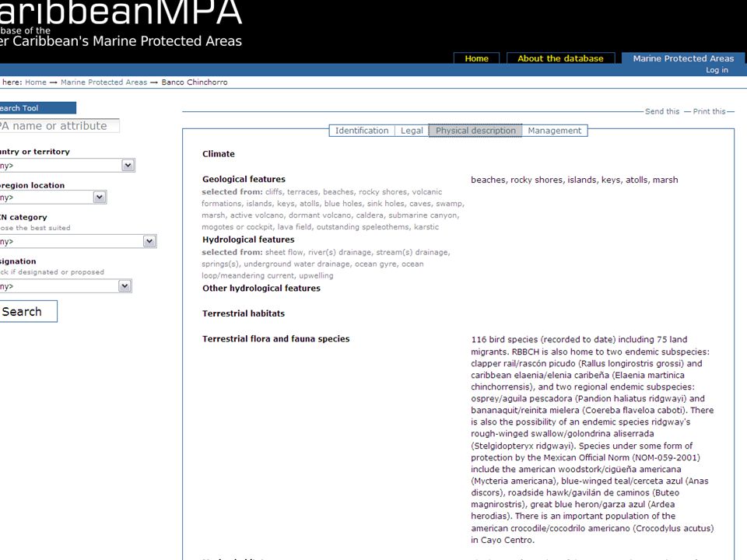Click the Search Tool panel header
The width and height of the screenshot is (747, 560).
tap(37, 108)
